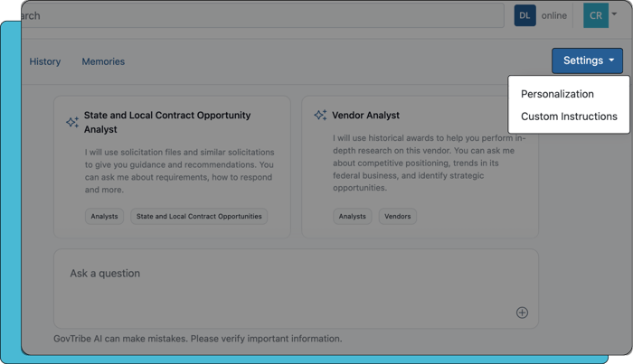
Task: Expand the caret next to the CR avatar
Action: click(x=615, y=14)
